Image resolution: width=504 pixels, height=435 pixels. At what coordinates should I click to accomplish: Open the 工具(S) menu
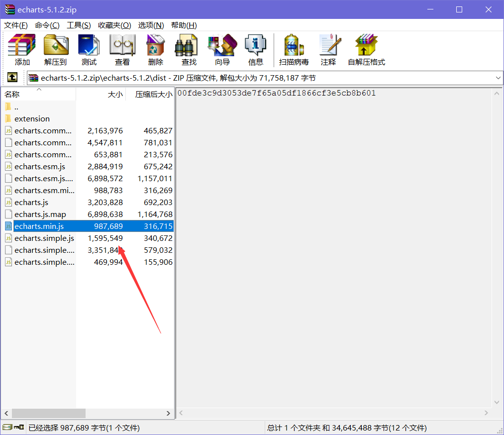(79, 25)
